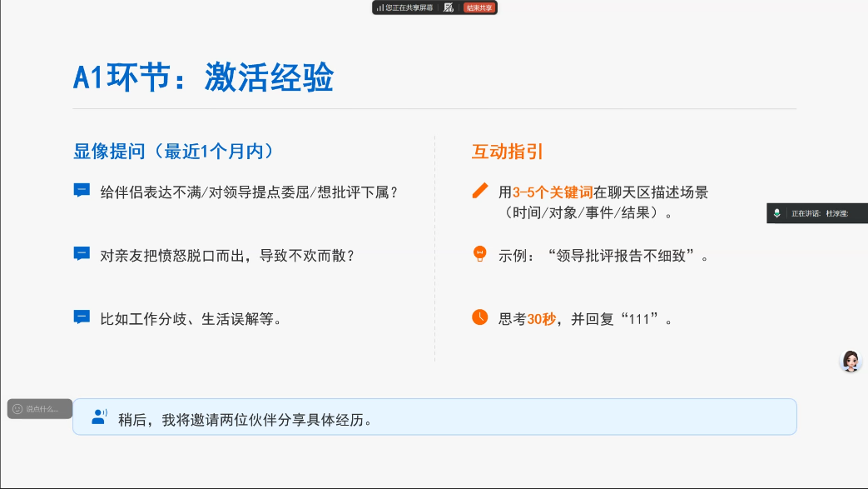Click the crossed-out annotation icon in sharing bar
This screenshot has height=489, width=868.
click(x=449, y=7)
